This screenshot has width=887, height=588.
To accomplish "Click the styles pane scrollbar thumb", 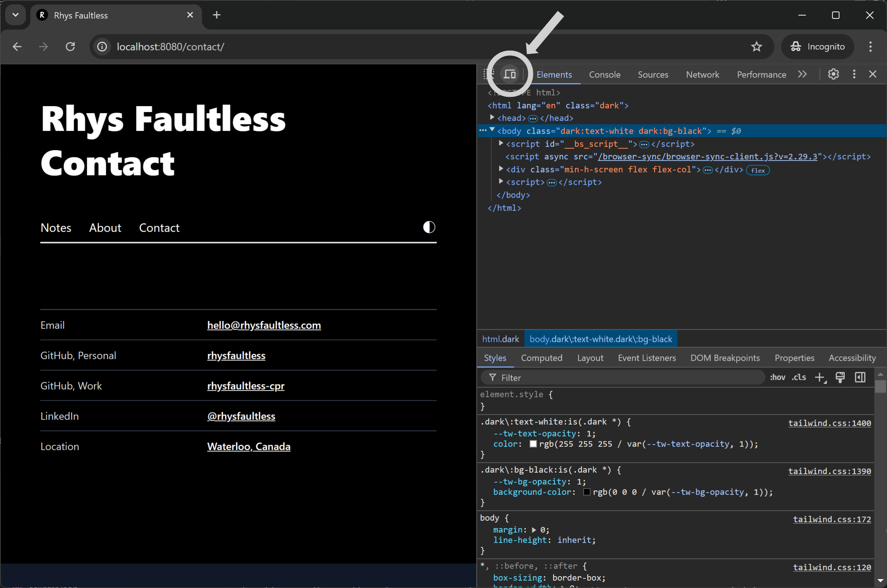I will click(x=880, y=386).
